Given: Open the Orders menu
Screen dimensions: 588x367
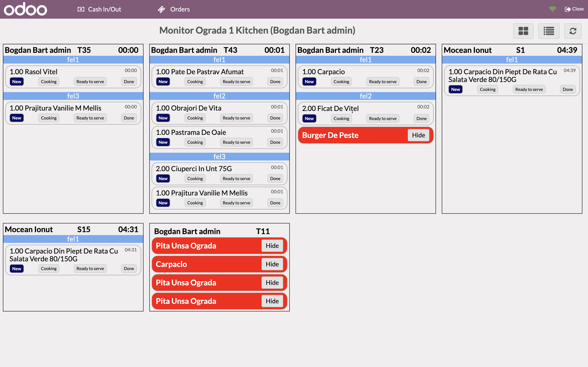Looking at the screenshot, I should click(x=180, y=9).
